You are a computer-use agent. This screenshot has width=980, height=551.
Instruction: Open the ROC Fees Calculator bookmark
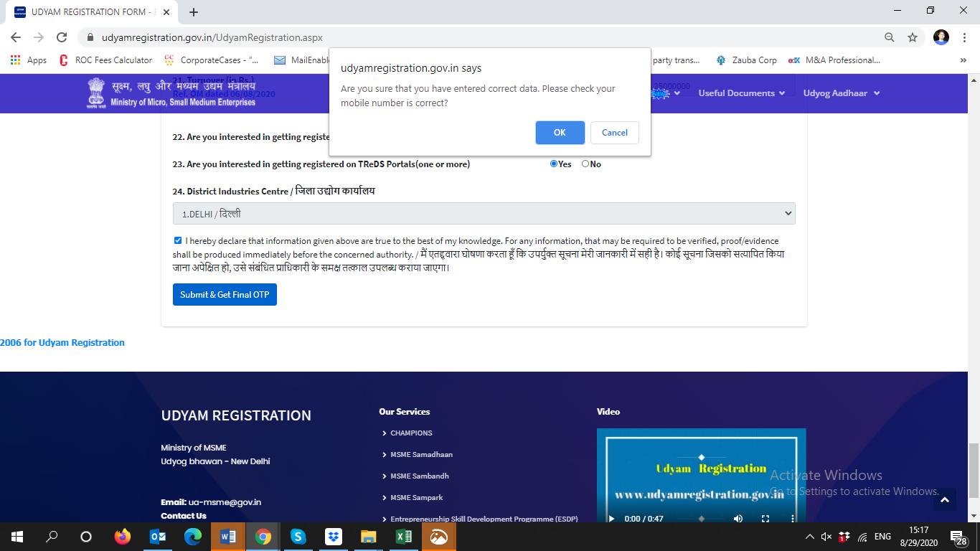(105, 60)
